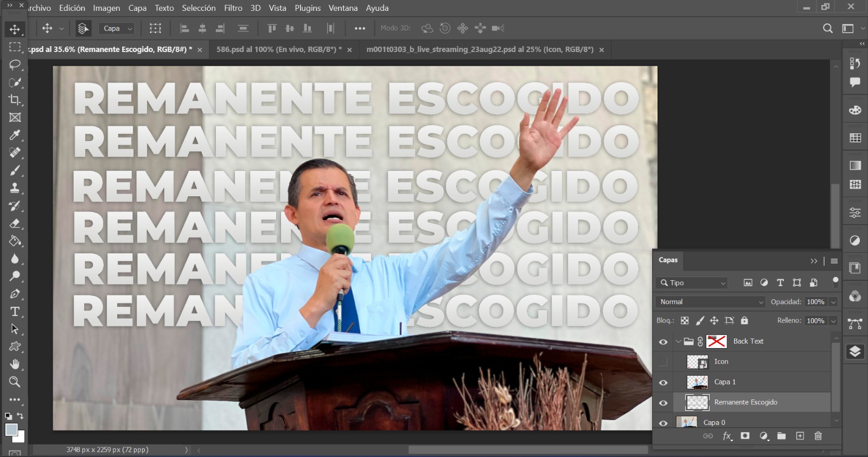Toggle lock transparent pixels
The width and height of the screenshot is (868, 457).
[685, 320]
